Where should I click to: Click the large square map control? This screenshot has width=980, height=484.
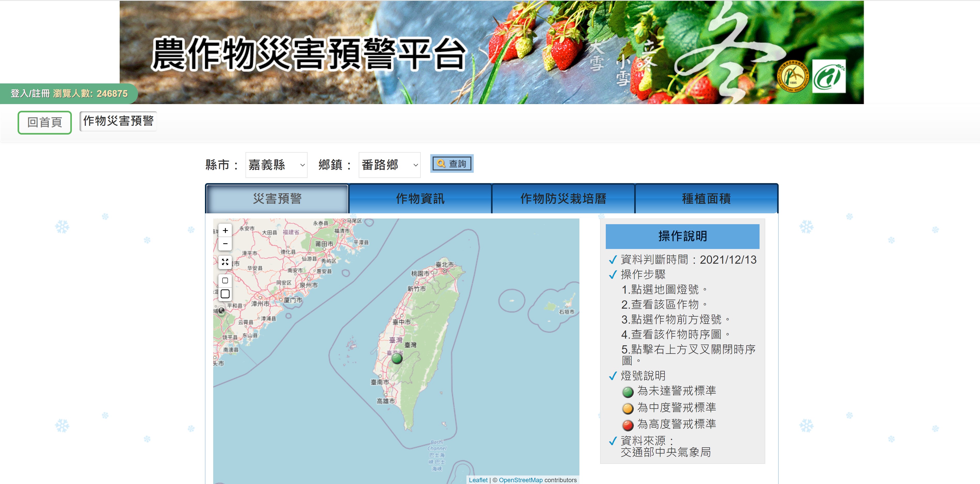(225, 294)
